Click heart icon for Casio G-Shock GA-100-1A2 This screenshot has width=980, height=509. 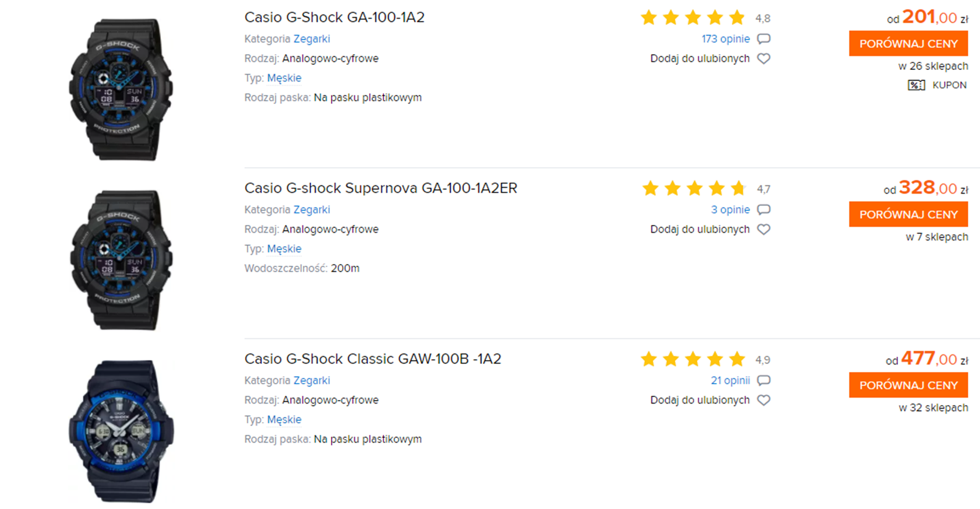click(x=763, y=58)
